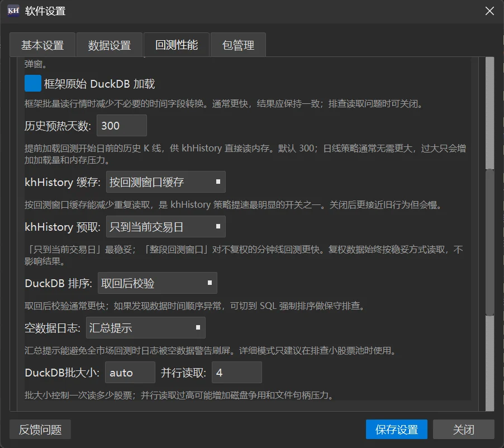Click description starting 「只到当前交易日」最稳妥
504x448 pixels.
click(244, 255)
